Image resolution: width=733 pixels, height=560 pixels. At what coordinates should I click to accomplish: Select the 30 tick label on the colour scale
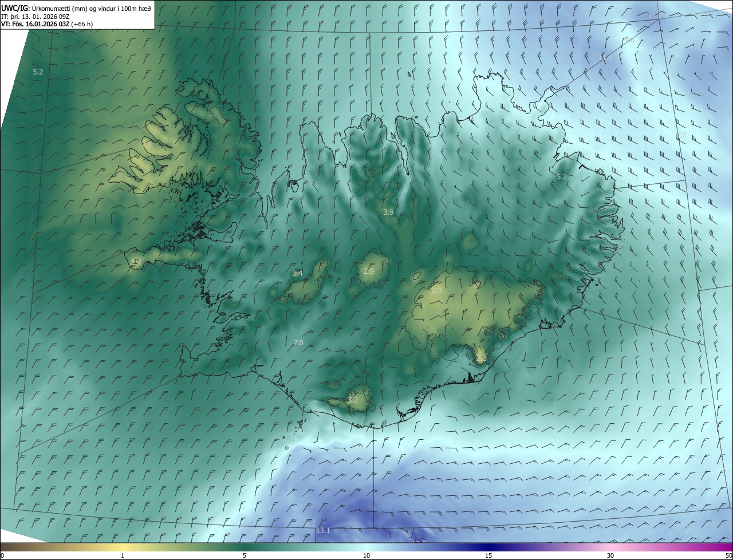point(610,555)
